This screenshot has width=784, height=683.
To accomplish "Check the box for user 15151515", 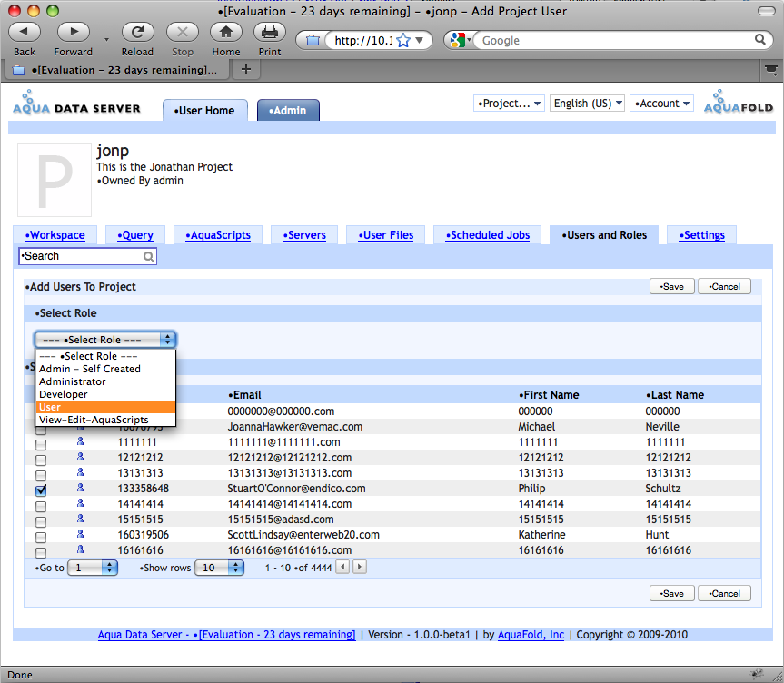I will pos(41,522).
